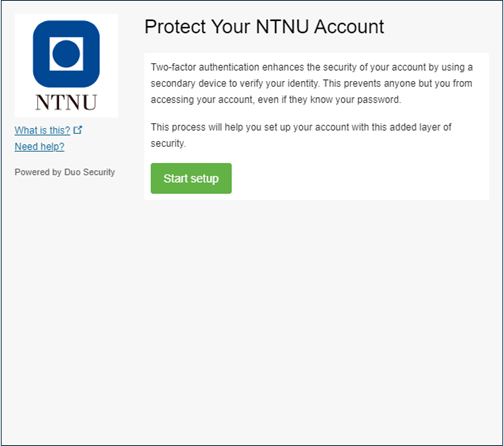Click the external-link icon beside "What is this?"
Image resolution: width=504 pixels, height=446 pixels.
[x=78, y=130]
